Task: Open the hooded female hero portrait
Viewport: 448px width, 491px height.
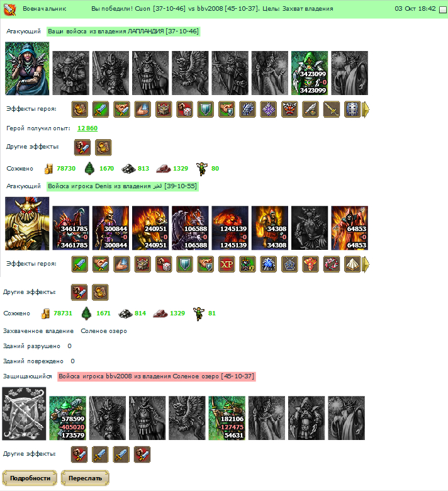Action: click(x=27, y=68)
